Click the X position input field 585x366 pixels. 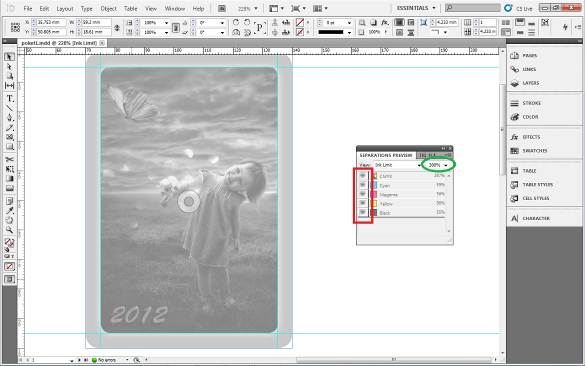[x=51, y=22]
